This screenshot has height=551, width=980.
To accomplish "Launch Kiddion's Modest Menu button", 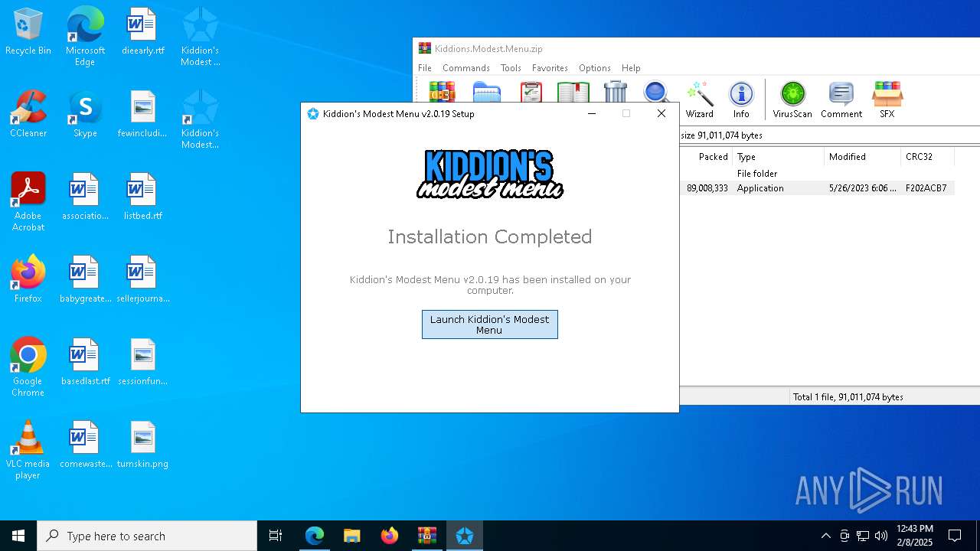I will click(489, 324).
